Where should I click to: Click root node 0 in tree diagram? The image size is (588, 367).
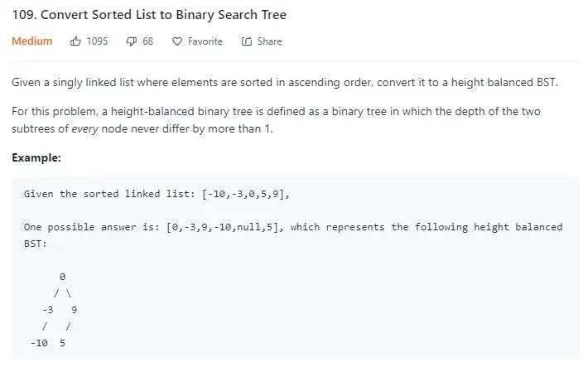[x=62, y=277]
